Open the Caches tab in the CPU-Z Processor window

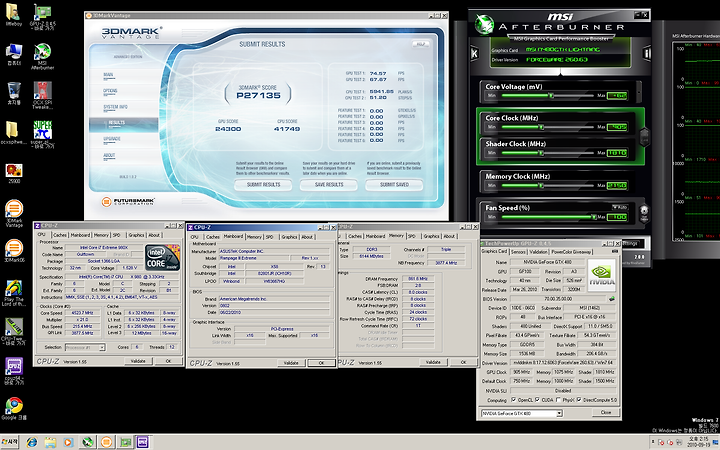60,235
